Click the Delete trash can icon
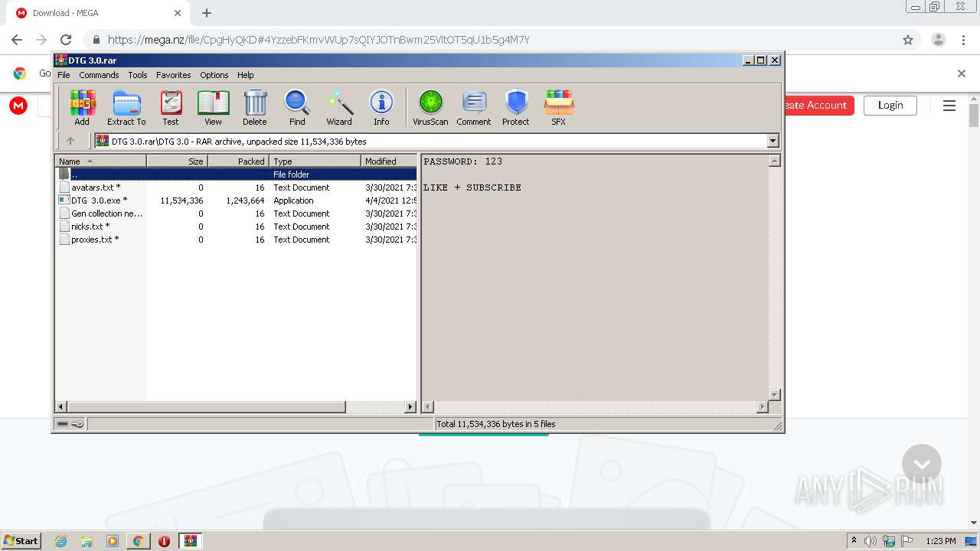 (255, 107)
